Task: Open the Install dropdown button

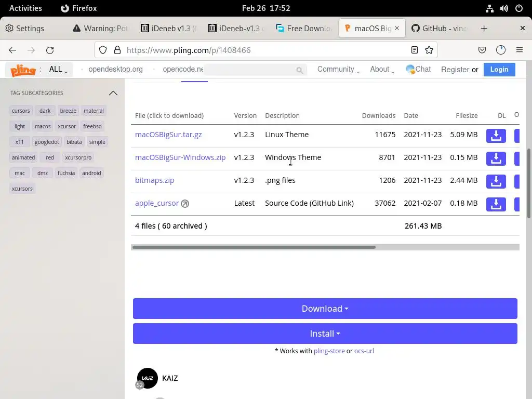Action: pyautogui.click(x=325, y=334)
